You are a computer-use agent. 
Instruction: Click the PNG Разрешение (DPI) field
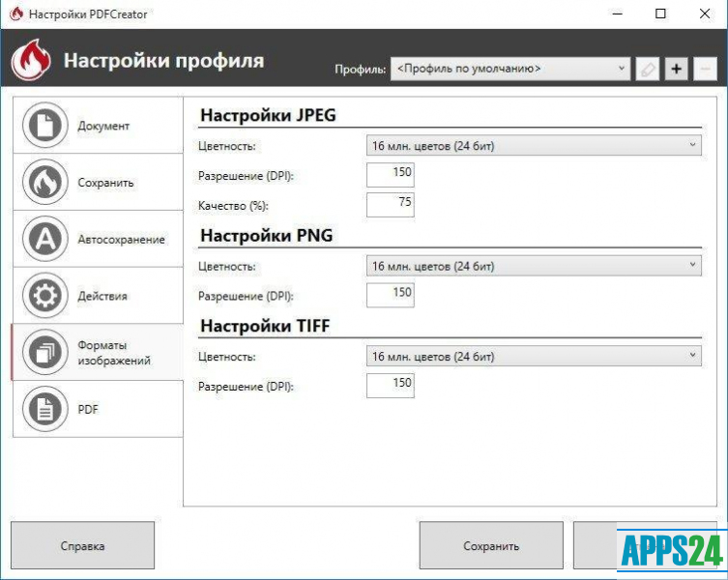[390, 296]
